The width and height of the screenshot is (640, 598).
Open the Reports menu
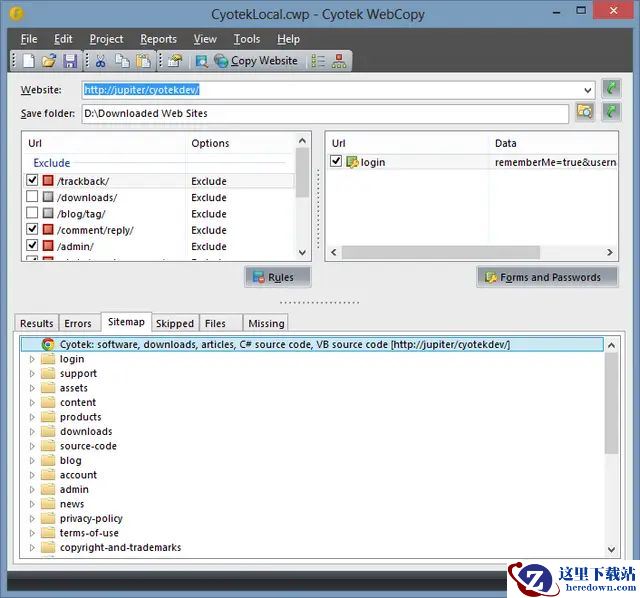pos(158,39)
